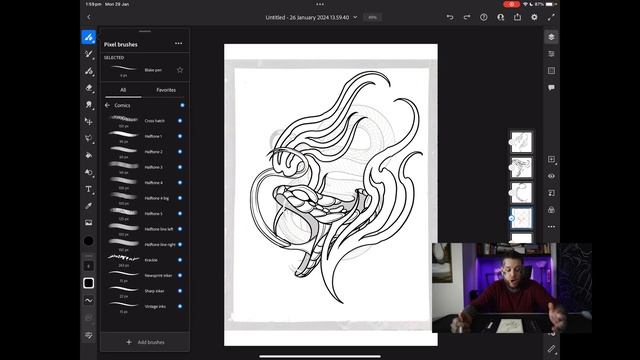Select the Text tool
The image size is (640, 360).
pyautogui.click(x=89, y=189)
